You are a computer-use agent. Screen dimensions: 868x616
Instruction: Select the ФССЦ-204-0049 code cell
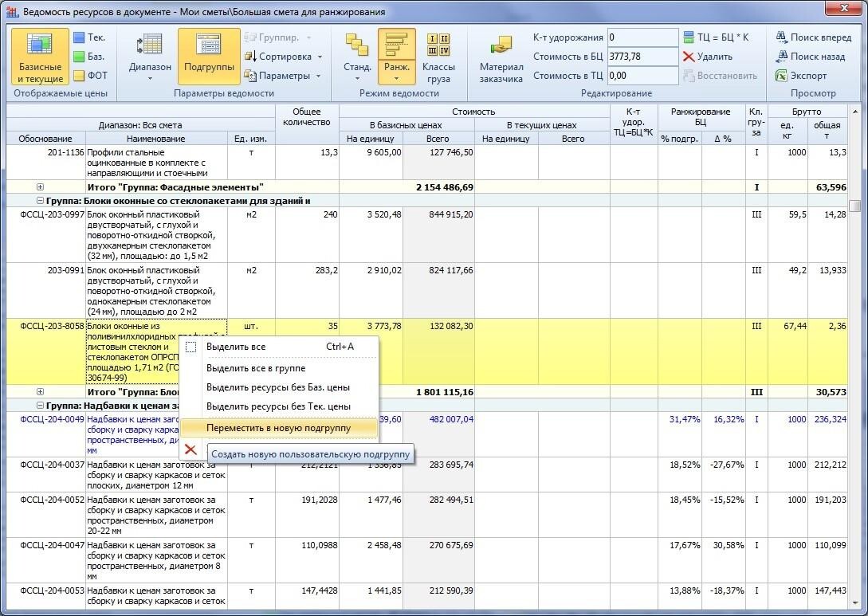(x=45, y=434)
